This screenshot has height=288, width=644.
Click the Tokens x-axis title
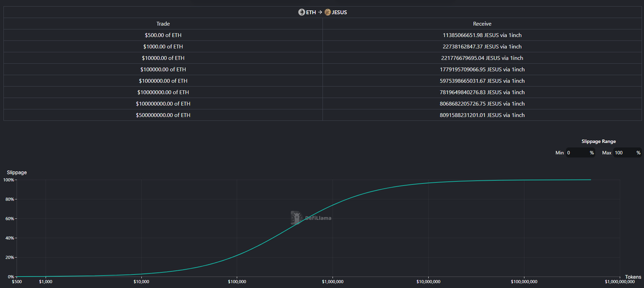[633, 277]
